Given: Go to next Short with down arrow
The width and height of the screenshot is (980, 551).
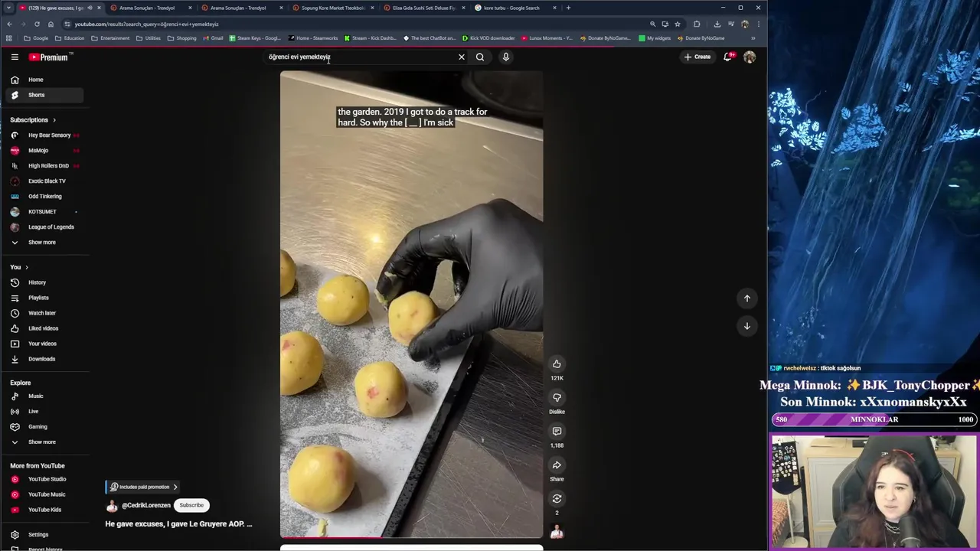Looking at the screenshot, I should coord(747,326).
